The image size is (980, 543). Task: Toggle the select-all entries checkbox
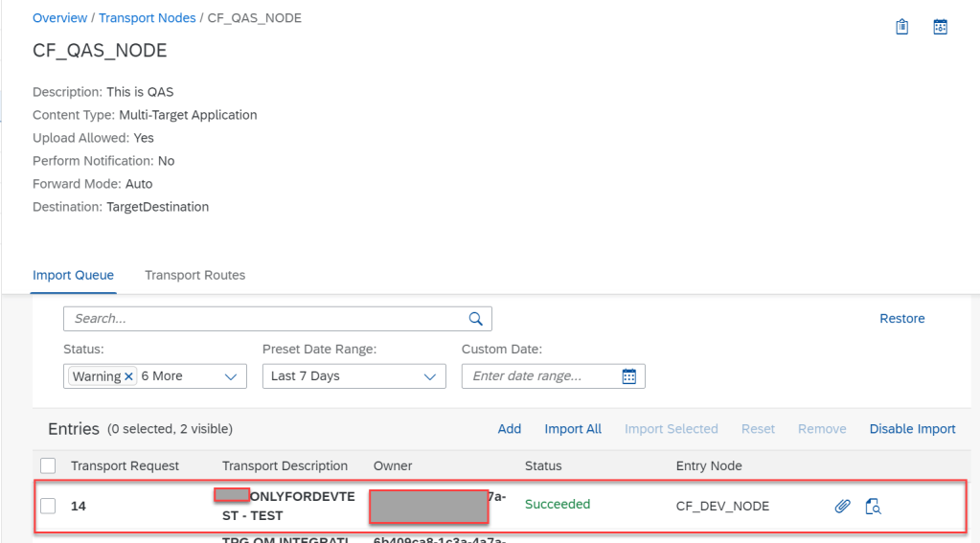pos(48,466)
